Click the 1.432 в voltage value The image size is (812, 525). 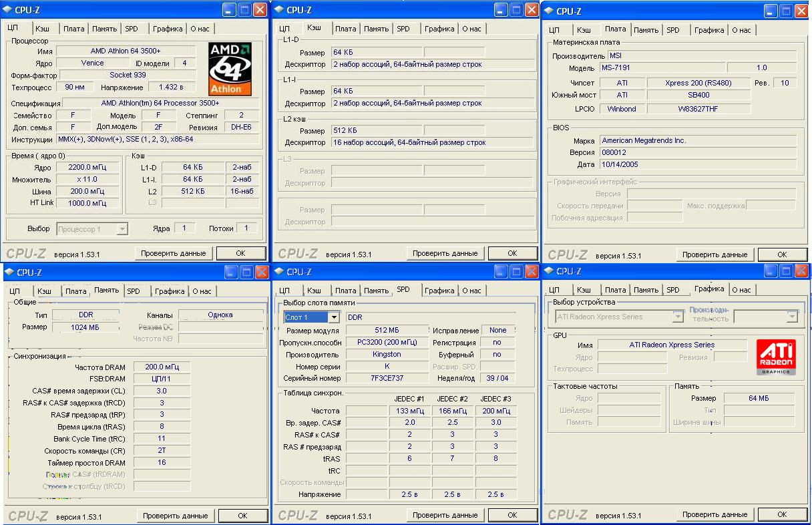[171, 87]
